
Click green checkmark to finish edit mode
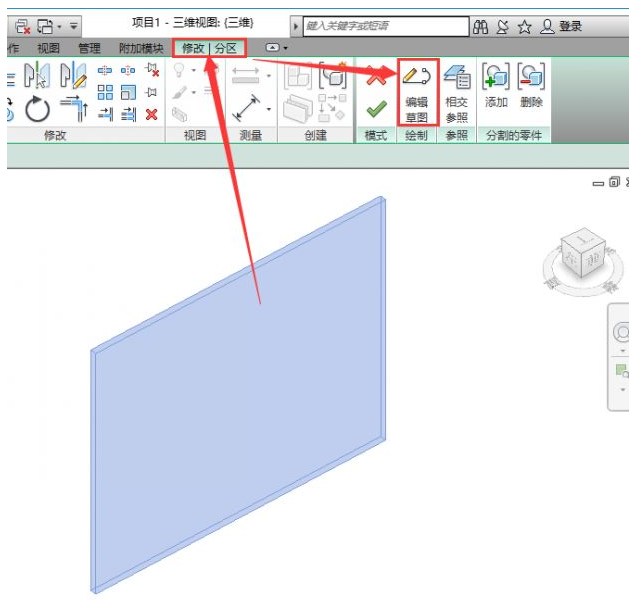[x=376, y=109]
